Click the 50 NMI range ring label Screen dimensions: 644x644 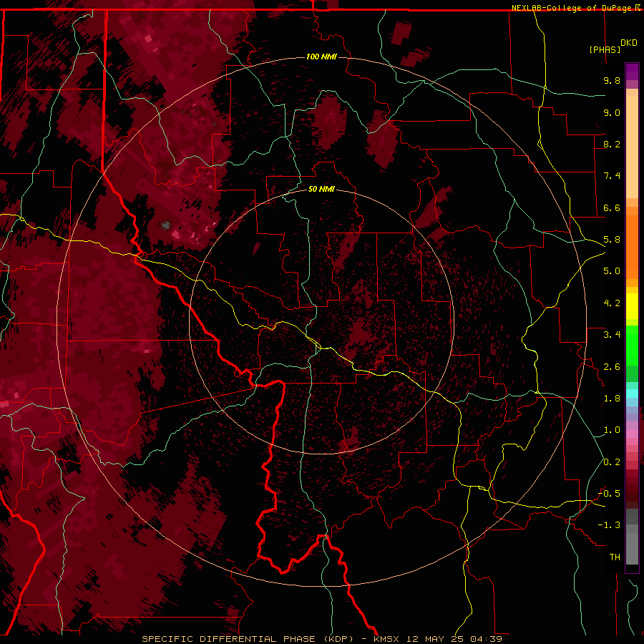(x=321, y=189)
